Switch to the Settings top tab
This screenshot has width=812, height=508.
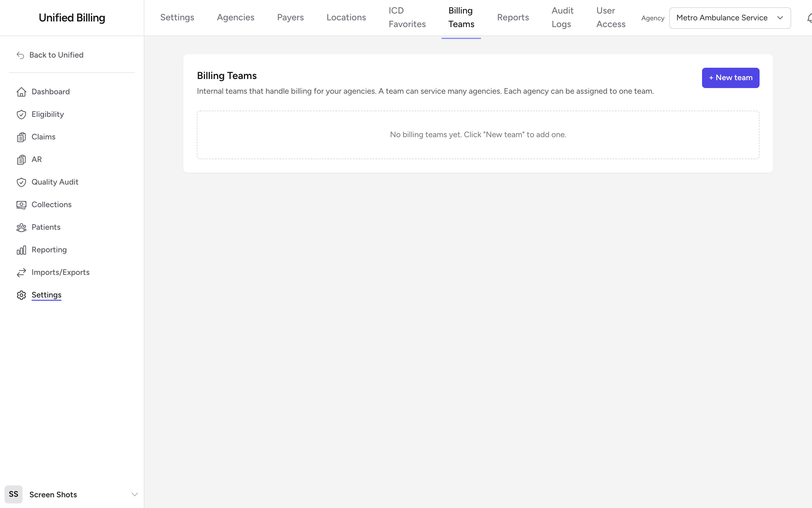pyautogui.click(x=177, y=17)
